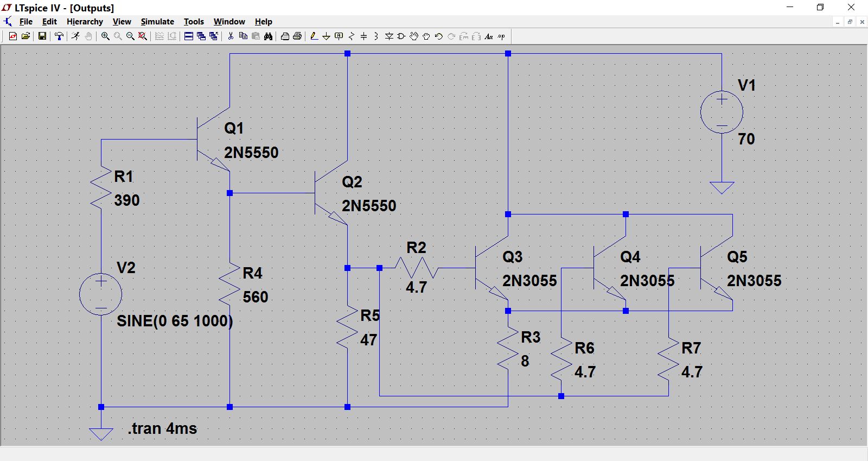Click the Autorange waveform icon
The height and width of the screenshot is (461, 868).
pos(159,36)
